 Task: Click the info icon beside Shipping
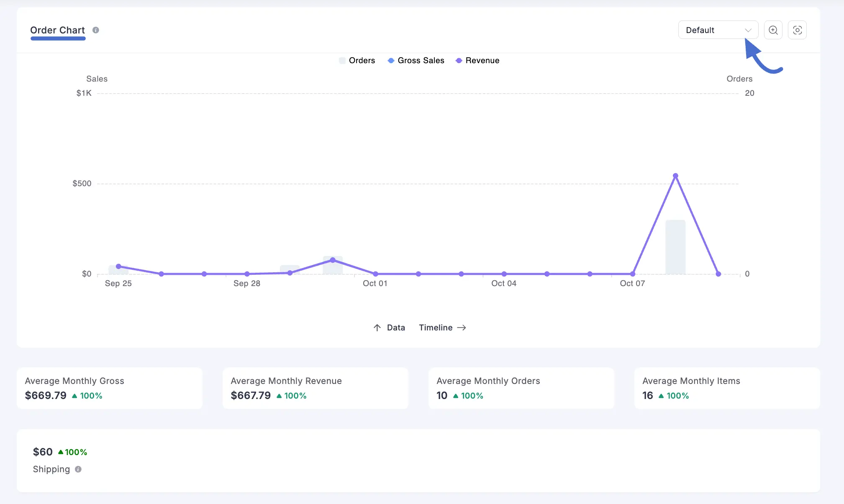(x=79, y=469)
